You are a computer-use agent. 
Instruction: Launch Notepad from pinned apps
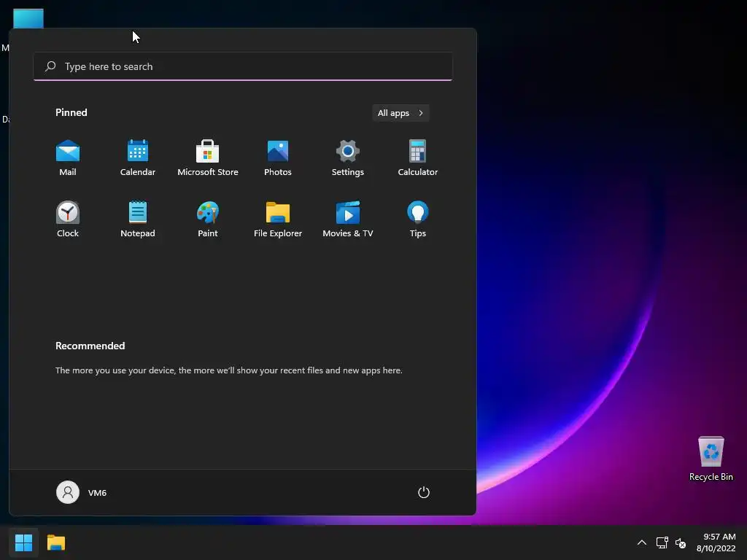[138, 219]
